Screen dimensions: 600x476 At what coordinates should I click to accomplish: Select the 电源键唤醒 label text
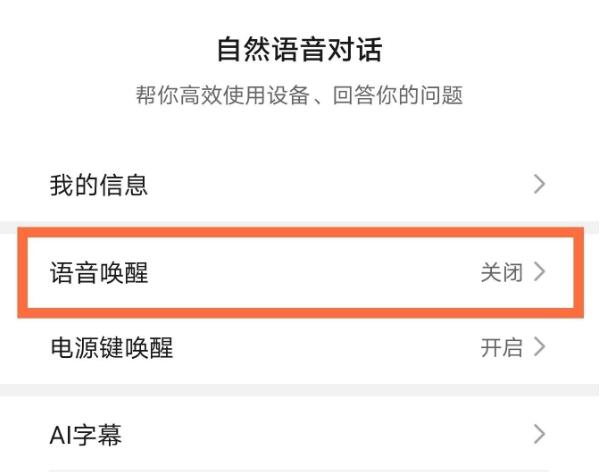point(111,348)
